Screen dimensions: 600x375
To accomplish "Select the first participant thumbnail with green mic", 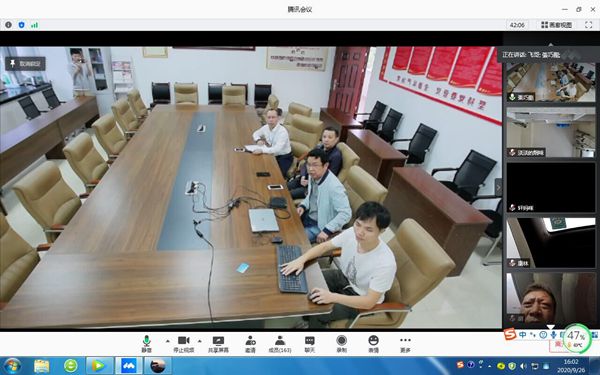I will (x=551, y=82).
